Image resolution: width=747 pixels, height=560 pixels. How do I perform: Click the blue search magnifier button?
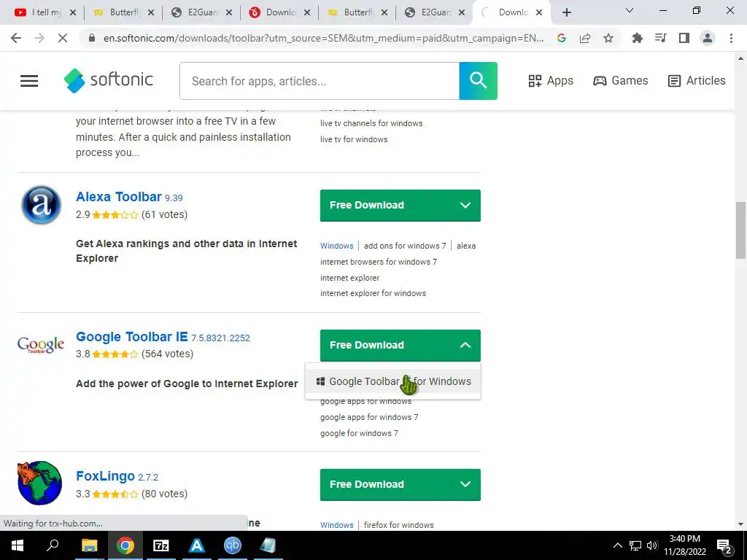point(478,81)
